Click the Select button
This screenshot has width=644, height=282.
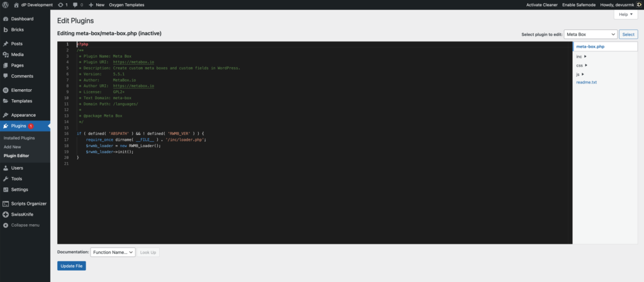[x=628, y=35]
